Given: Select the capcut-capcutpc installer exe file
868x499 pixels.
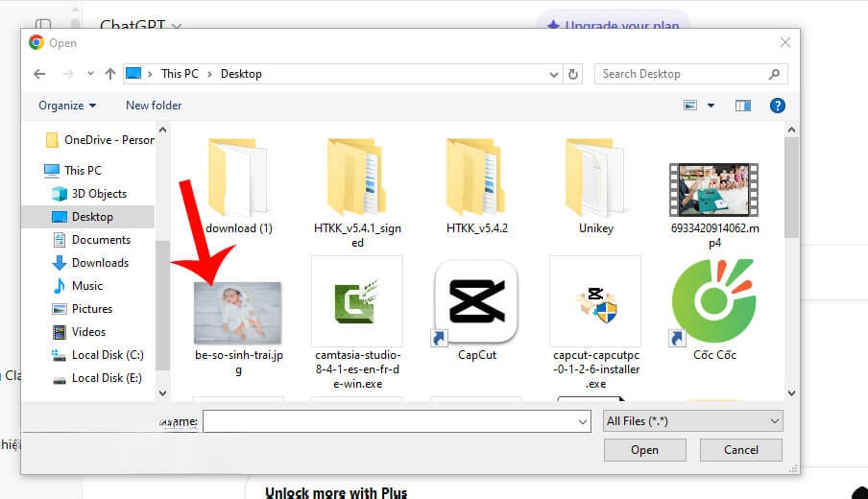Looking at the screenshot, I should pos(595,322).
